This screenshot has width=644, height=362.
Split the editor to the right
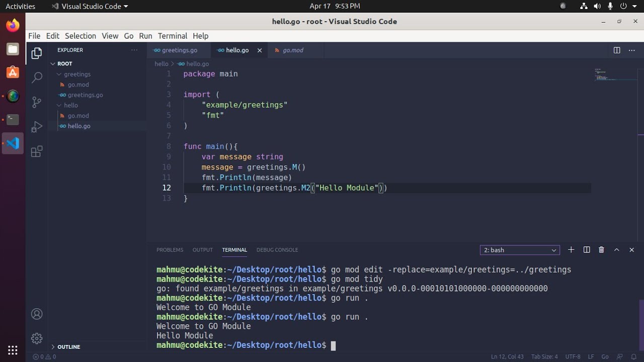coord(617,50)
